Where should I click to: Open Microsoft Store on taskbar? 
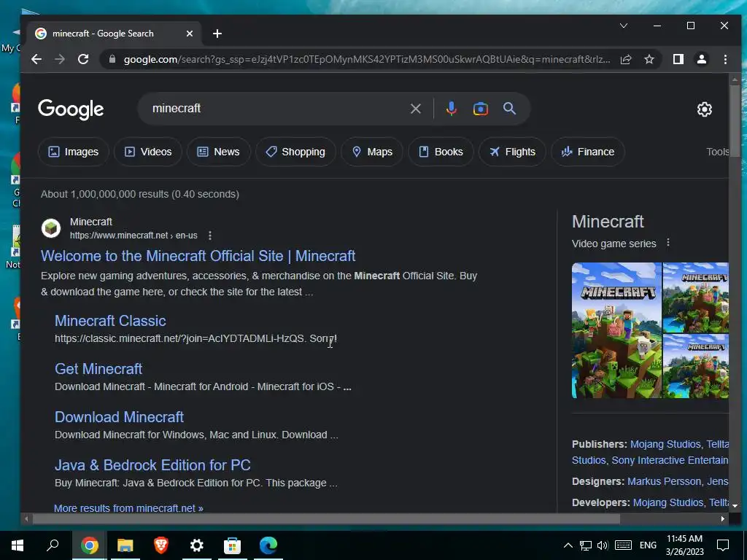coord(233,545)
